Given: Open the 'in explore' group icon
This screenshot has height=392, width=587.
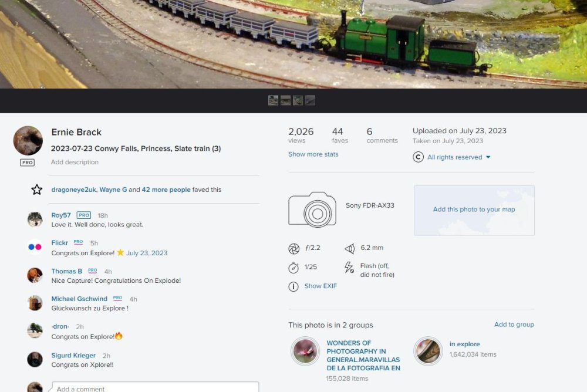Looking at the screenshot, I should coord(428,351).
